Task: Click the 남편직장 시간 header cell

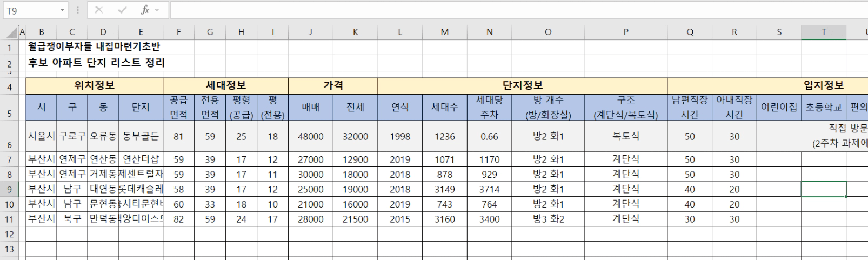Action: (x=690, y=107)
